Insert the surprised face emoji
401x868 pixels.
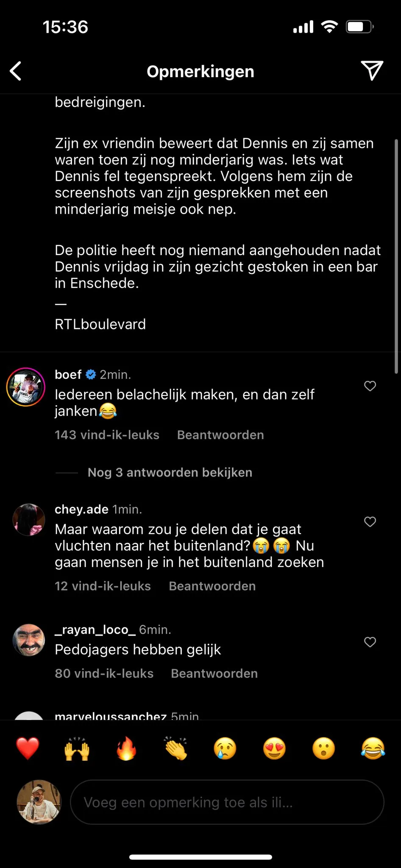[323, 748]
